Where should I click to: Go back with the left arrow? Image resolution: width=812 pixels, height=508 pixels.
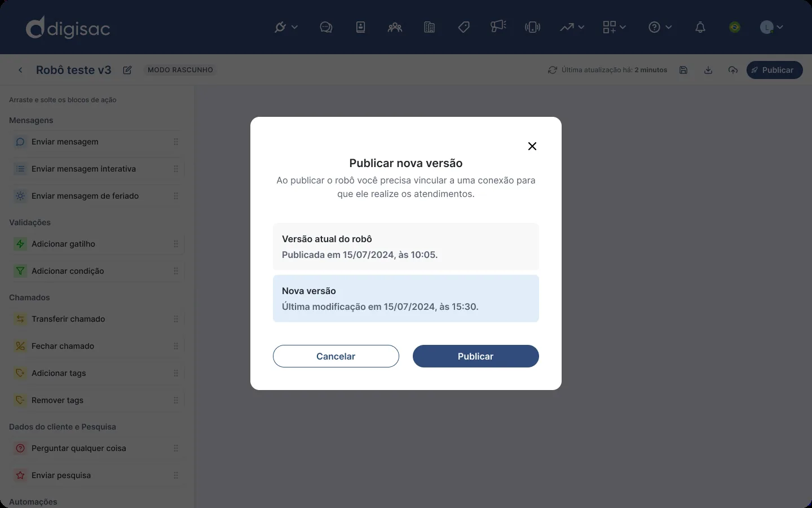pos(20,70)
